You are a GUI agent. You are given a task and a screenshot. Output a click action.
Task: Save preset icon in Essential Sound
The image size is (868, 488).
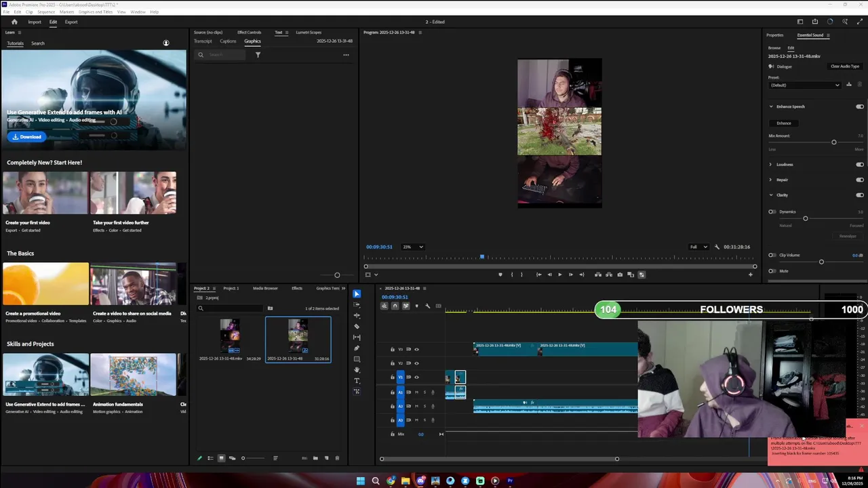(x=849, y=85)
